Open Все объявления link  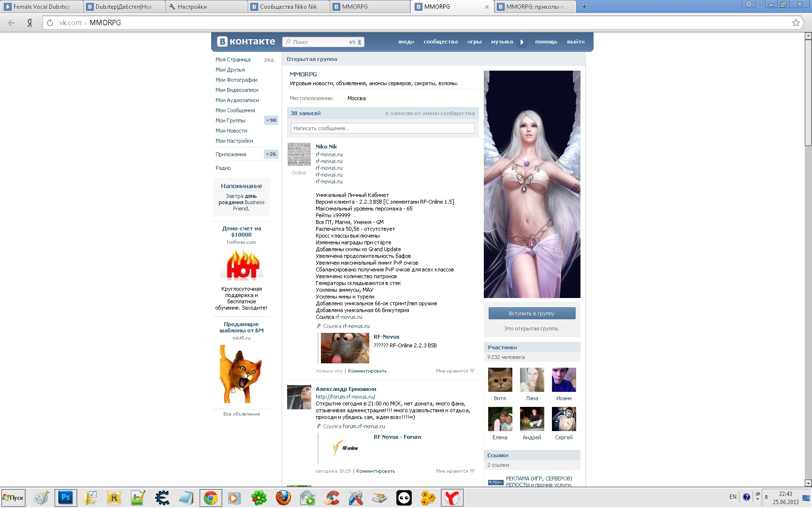[242, 414]
